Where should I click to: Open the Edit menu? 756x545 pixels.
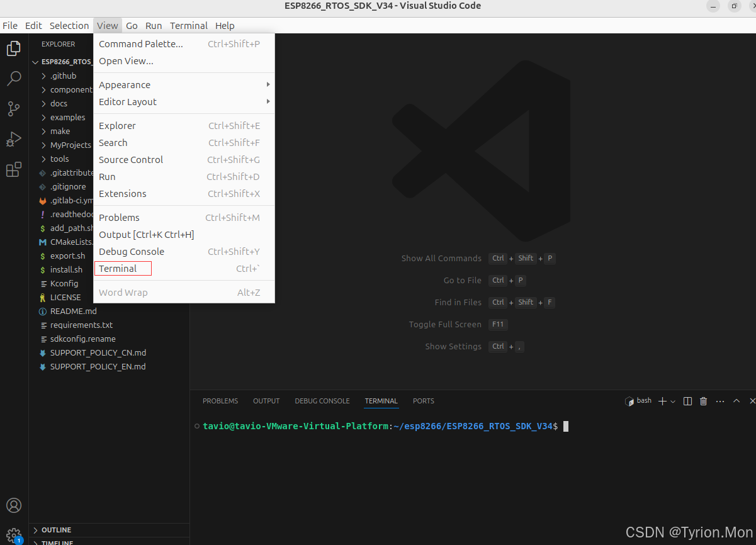33,26
